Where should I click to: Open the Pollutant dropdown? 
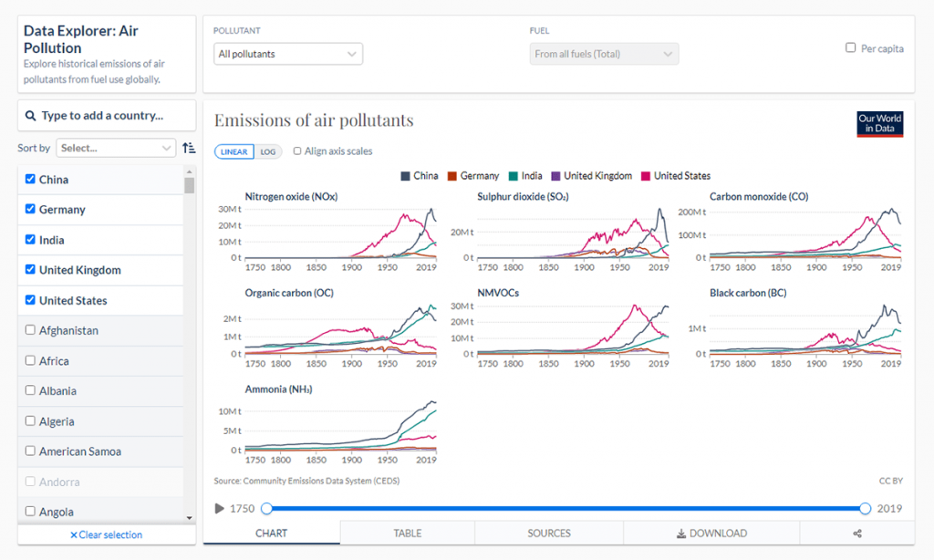click(x=287, y=54)
